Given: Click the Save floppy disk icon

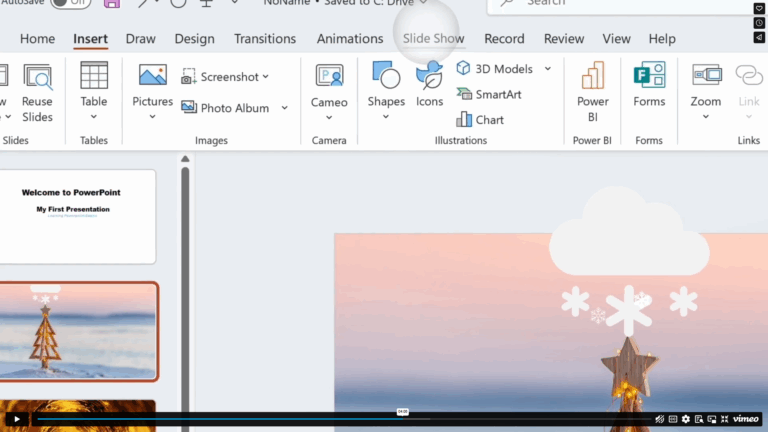Looking at the screenshot, I should [112, 3].
